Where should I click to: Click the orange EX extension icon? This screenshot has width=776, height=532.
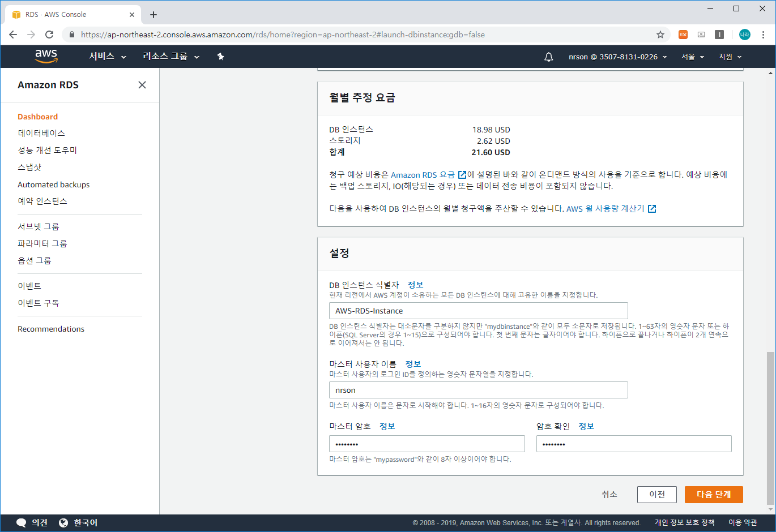[683, 35]
